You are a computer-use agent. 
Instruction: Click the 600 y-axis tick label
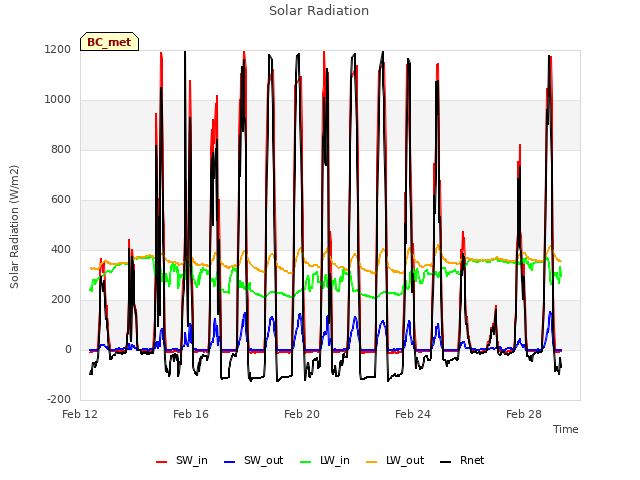coord(61,200)
